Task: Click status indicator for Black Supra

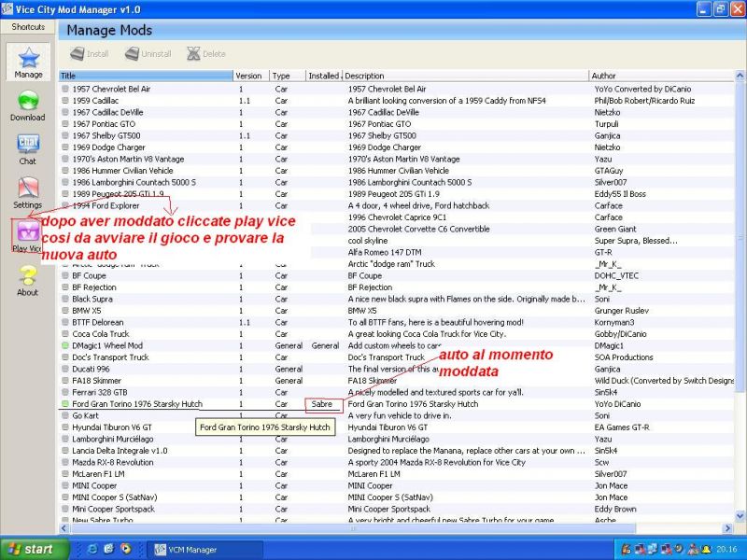Action: coord(65,299)
